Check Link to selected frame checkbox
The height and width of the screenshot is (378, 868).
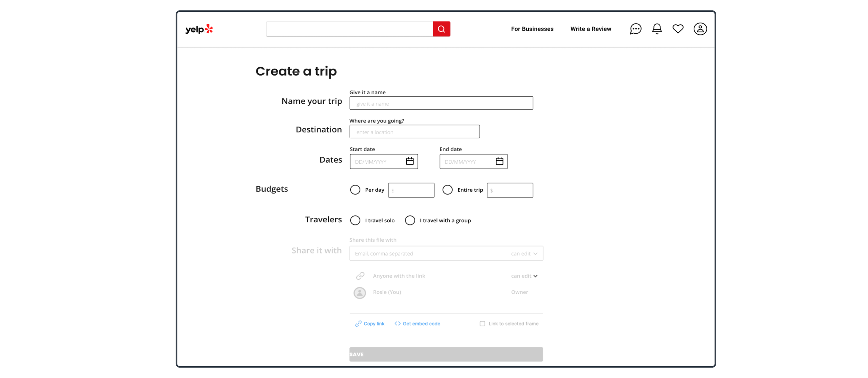point(482,324)
